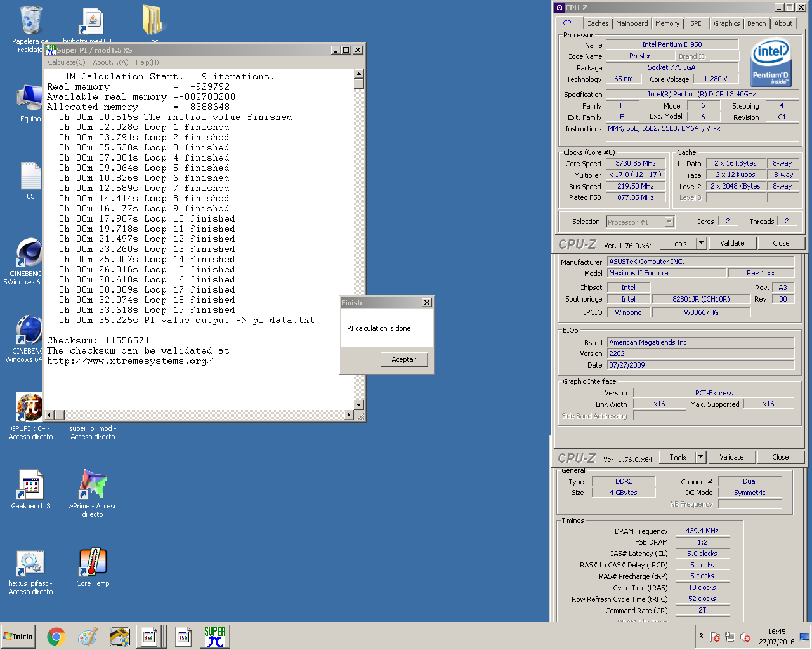Expand Tools dropdown arrow in lower CPU-Z window
The height and width of the screenshot is (650, 812).
(x=700, y=457)
